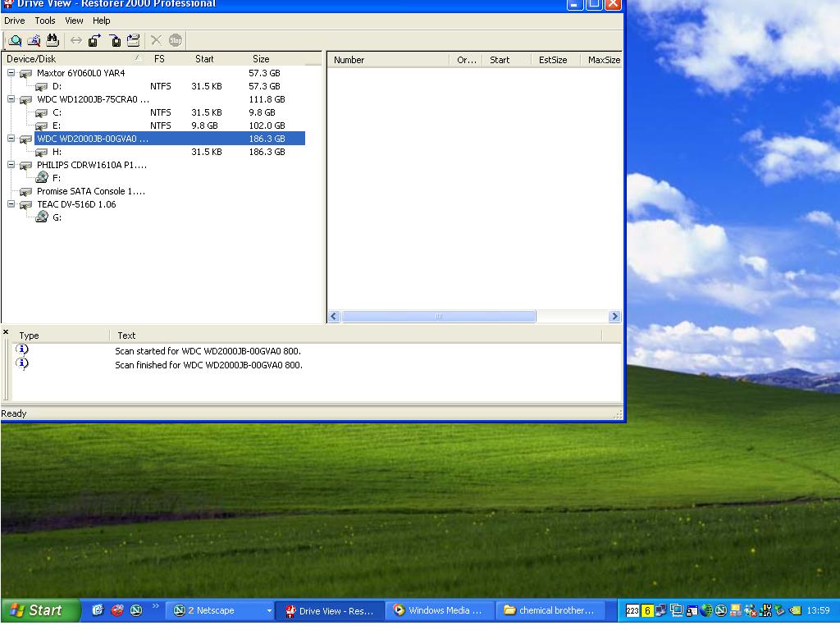Open the View menu
Image resolution: width=840 pixels, height=630 pixels.
(74, 21)
